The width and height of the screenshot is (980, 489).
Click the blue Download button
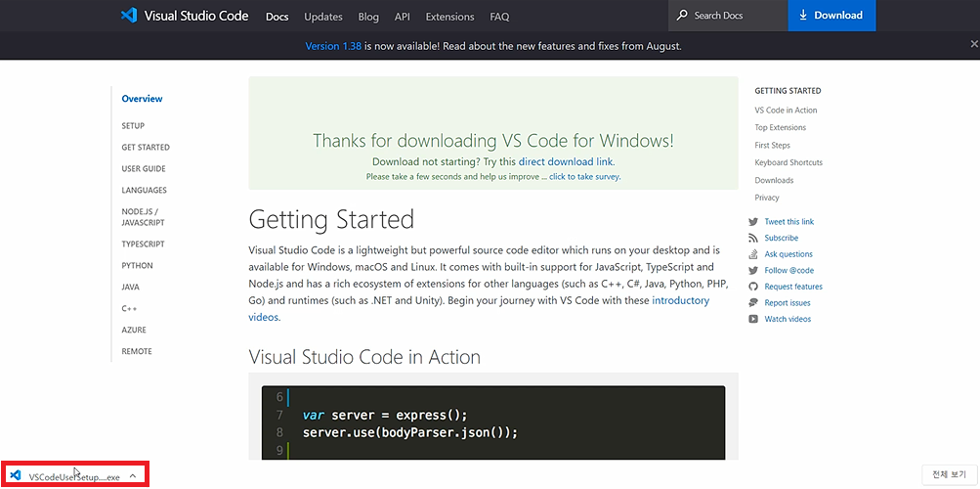[x=831, y=16]
